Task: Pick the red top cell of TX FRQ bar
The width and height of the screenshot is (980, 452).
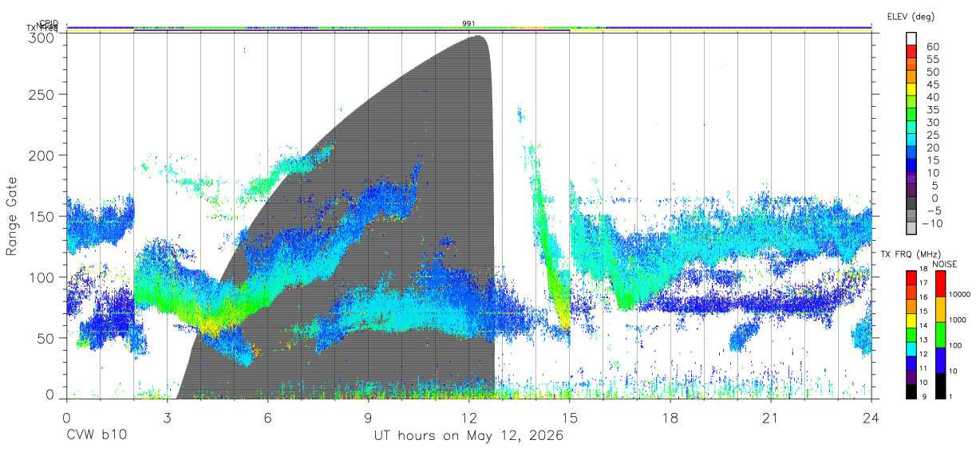Action: [x=911, y=278]
